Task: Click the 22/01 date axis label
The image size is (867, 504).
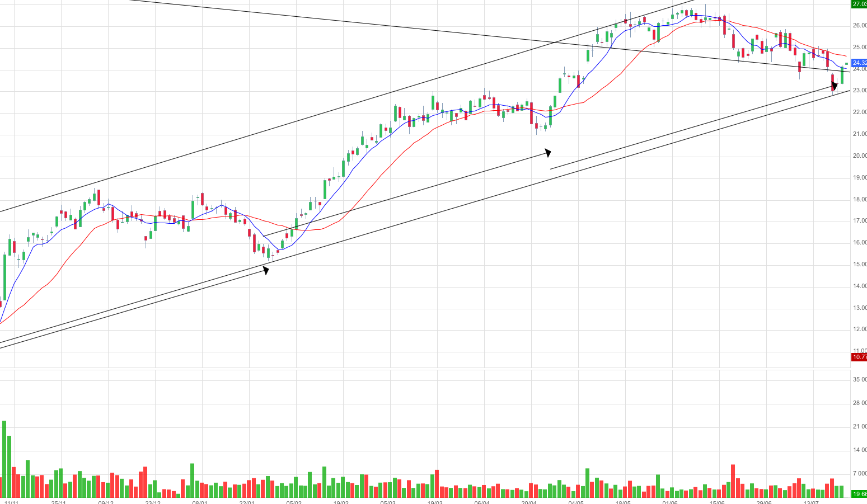Action: pyautogui.click(x=247, y=502)
